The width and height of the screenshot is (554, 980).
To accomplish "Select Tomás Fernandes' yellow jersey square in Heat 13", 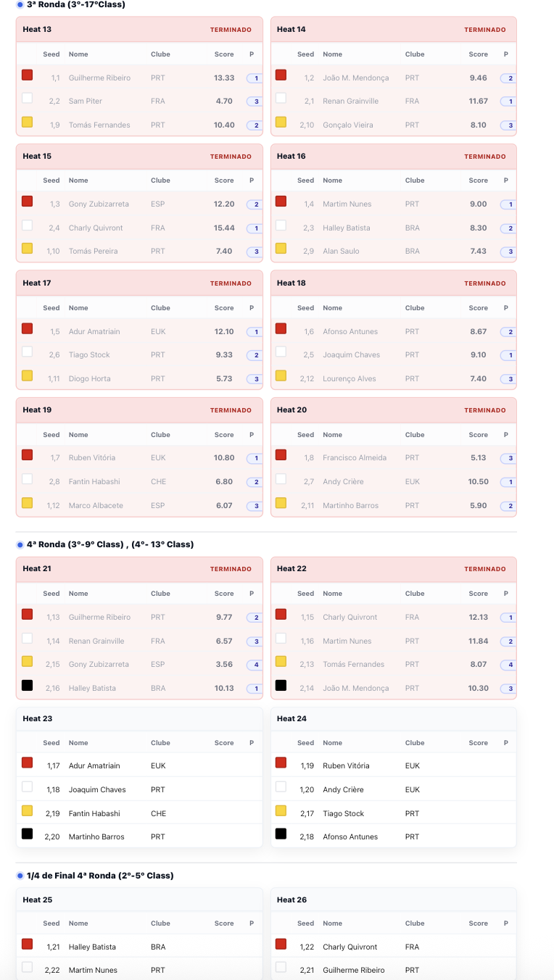I will (x=28, y=122).
